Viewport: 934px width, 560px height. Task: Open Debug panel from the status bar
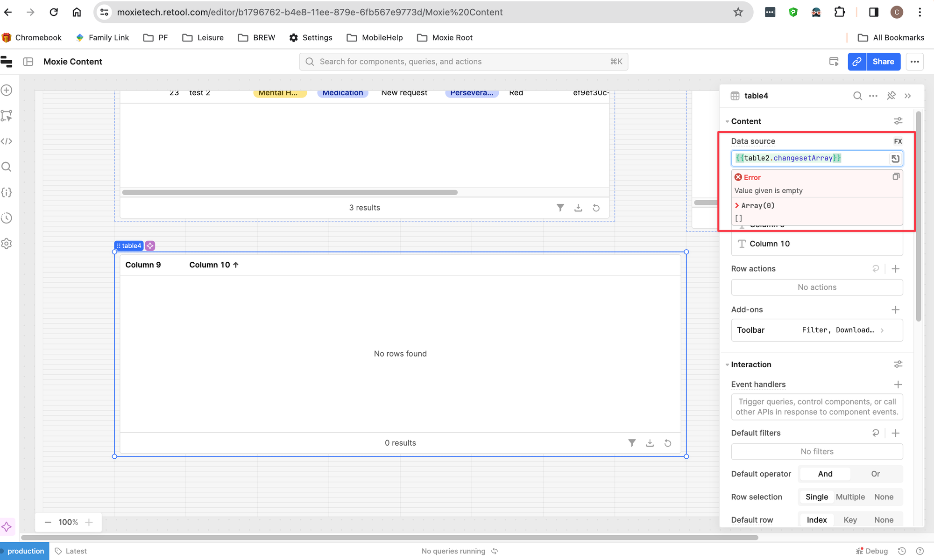[x=872, y=551]
